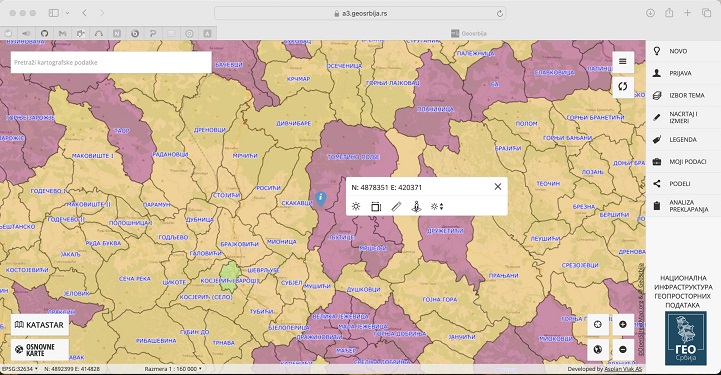
Task: Open the hamburger menu button on map
Action: (x=623, y=62)
